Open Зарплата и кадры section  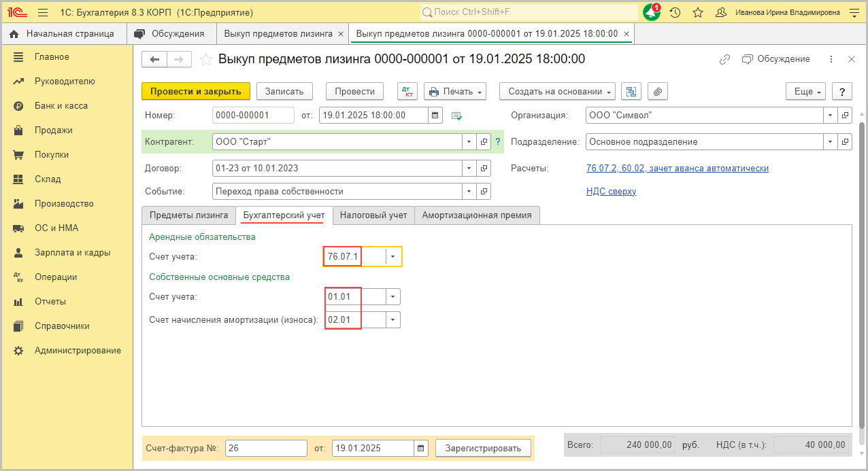pos(72,253)
